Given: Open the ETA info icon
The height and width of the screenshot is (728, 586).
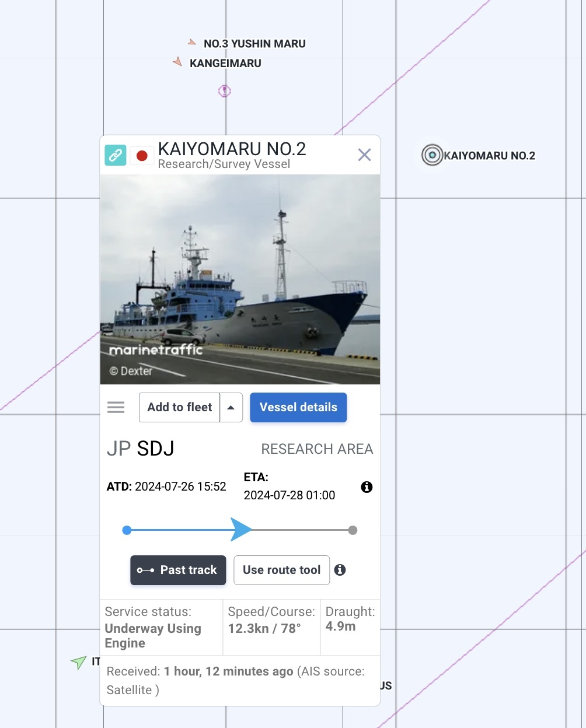Looking at the screenshot, I should pyautogui.click(x=367, y=487).
